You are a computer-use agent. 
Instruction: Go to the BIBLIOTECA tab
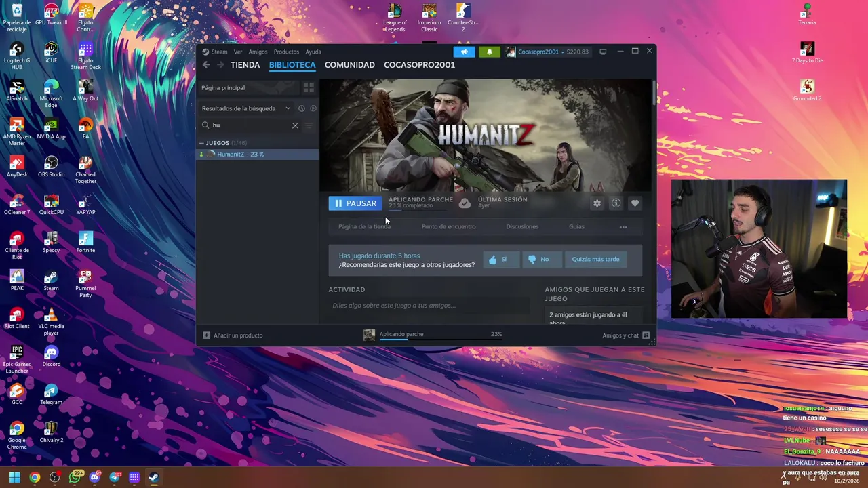tap(292, 65)
